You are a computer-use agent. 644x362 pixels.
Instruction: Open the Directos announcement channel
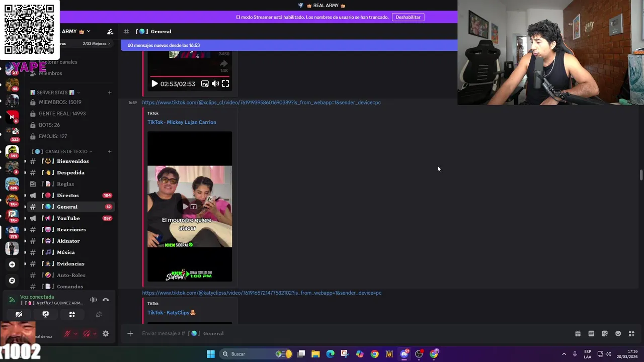(x=70, y=195)
